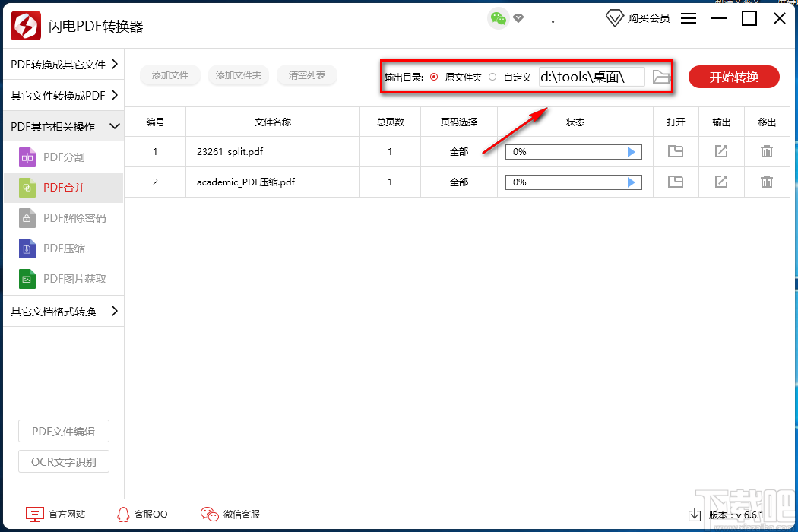Click the 开始转换 button
This screenshot has height=532, width=798.
pos(733,77)
